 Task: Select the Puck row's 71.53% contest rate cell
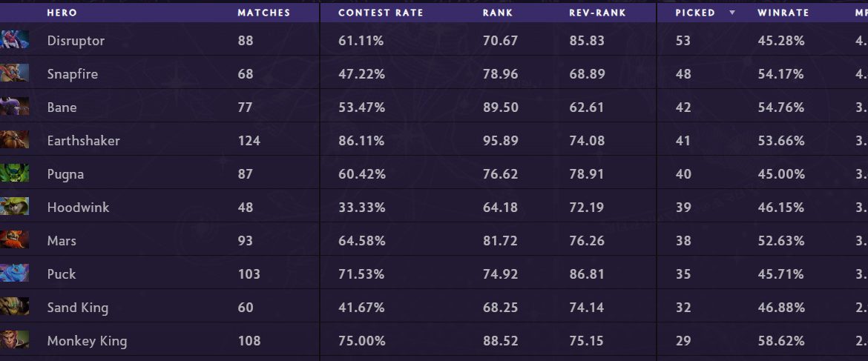(x=361, y=274)
